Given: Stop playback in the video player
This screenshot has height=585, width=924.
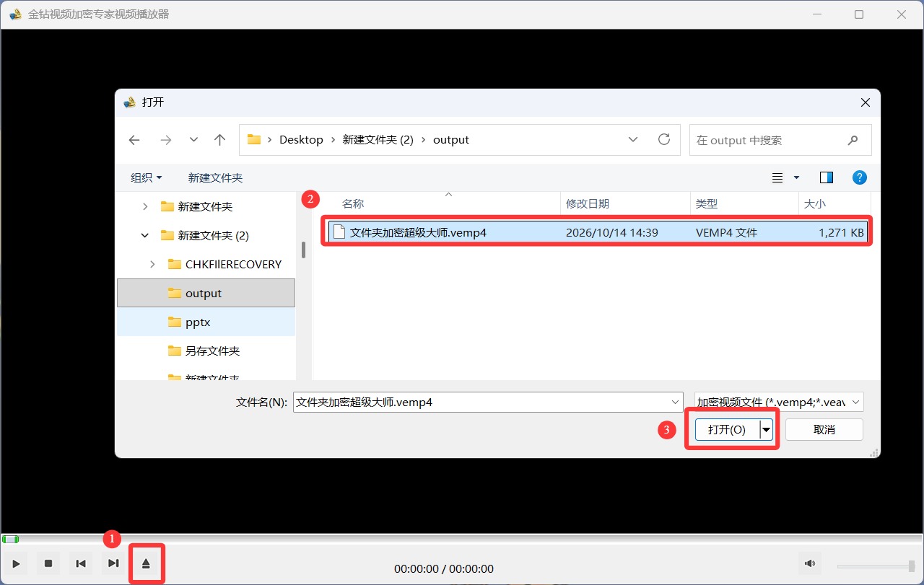Looking at the screenshot, I should pyautogui.click(x=48, y=563).
